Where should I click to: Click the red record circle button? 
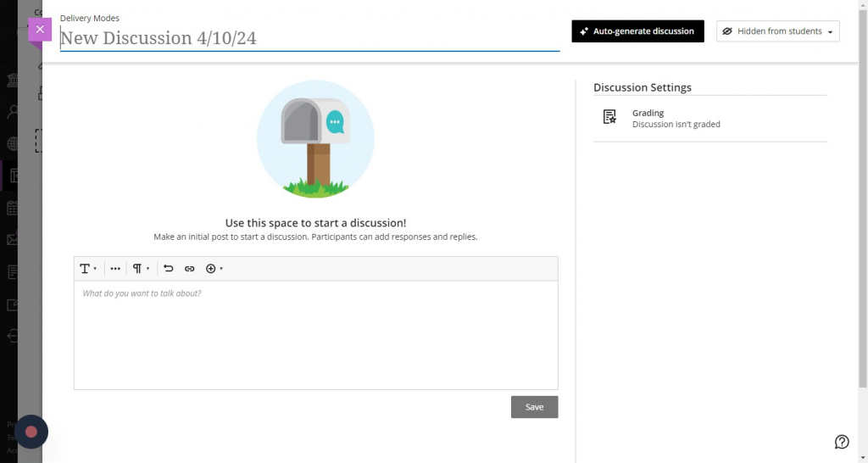pyautogui.click(x=31, y=432)
